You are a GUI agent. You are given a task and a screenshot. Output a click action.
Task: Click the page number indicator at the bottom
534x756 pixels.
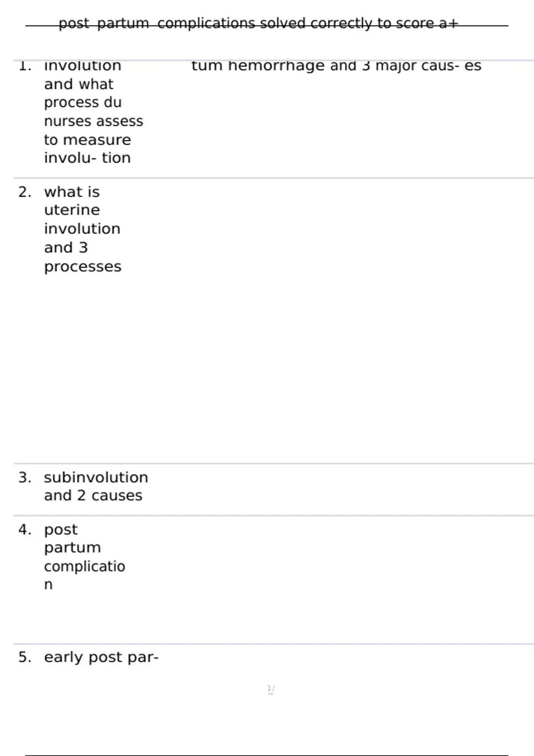click(x=271, y=689)
